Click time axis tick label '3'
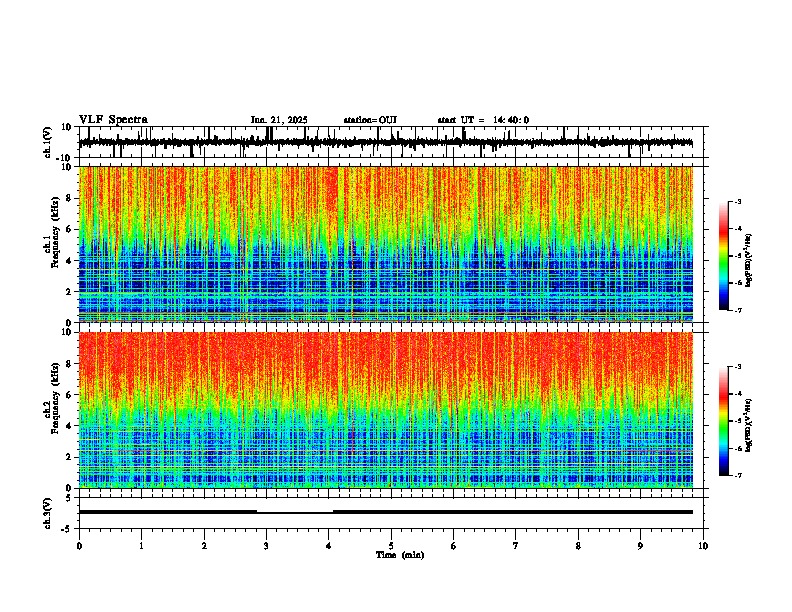The height and width of the screenshot is (612, 792). (267, 546)
